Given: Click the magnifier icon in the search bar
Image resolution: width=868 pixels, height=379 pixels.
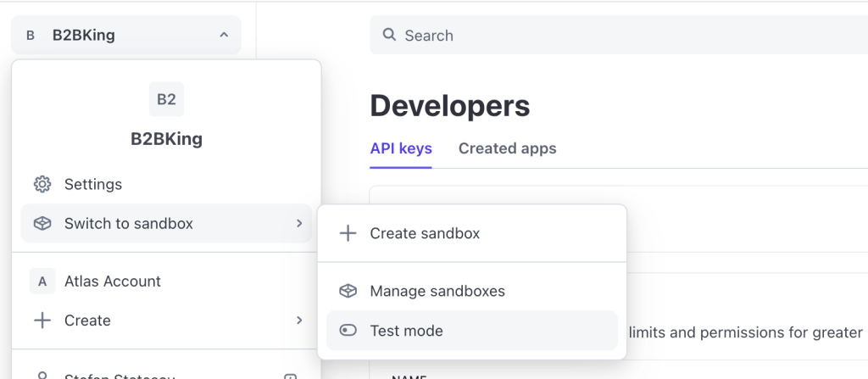Looking at the screenshot, I should click(x=390, y=35).
